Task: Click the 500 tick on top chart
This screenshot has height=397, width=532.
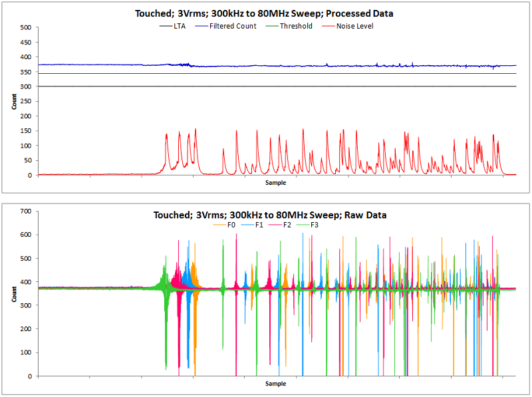Action: tap(26, 27)
